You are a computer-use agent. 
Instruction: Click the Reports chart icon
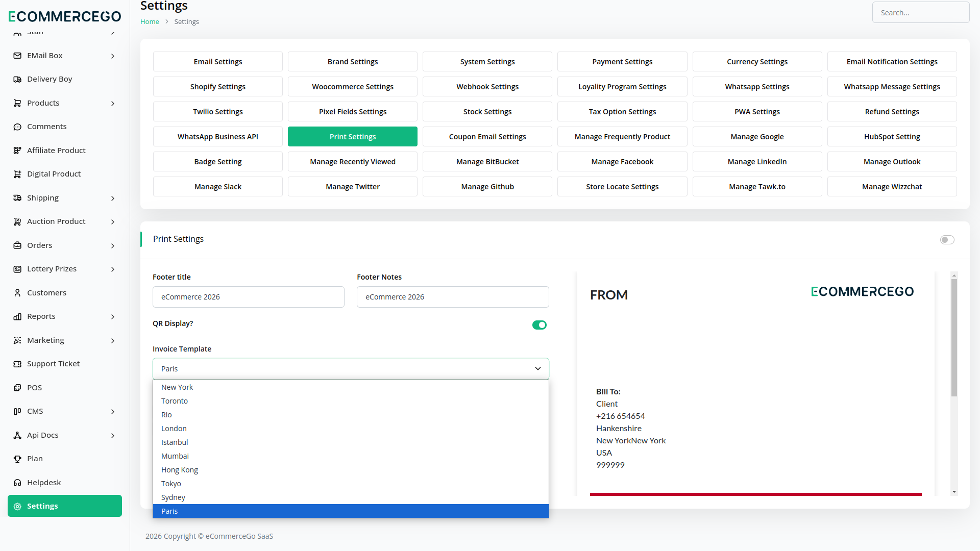(17, 316)
